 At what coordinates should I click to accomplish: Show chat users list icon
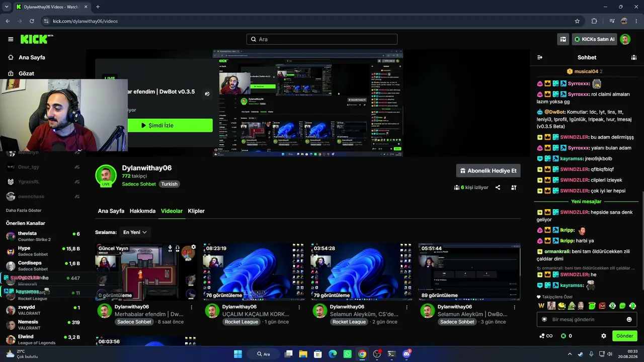pos(634,57)
